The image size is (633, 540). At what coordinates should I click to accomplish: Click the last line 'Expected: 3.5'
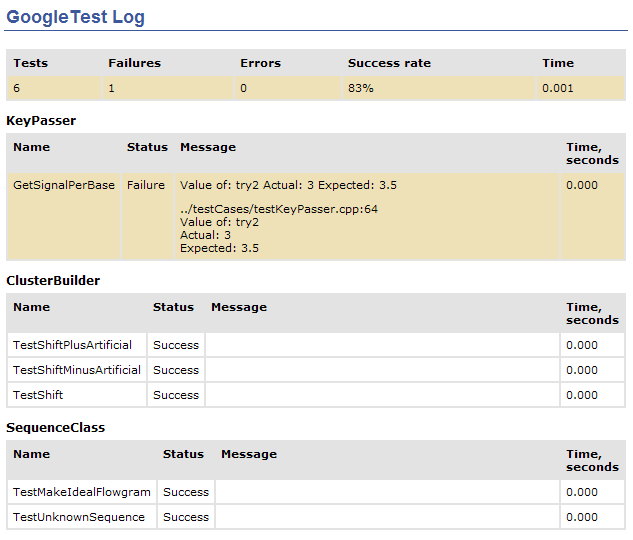(219, 248)
